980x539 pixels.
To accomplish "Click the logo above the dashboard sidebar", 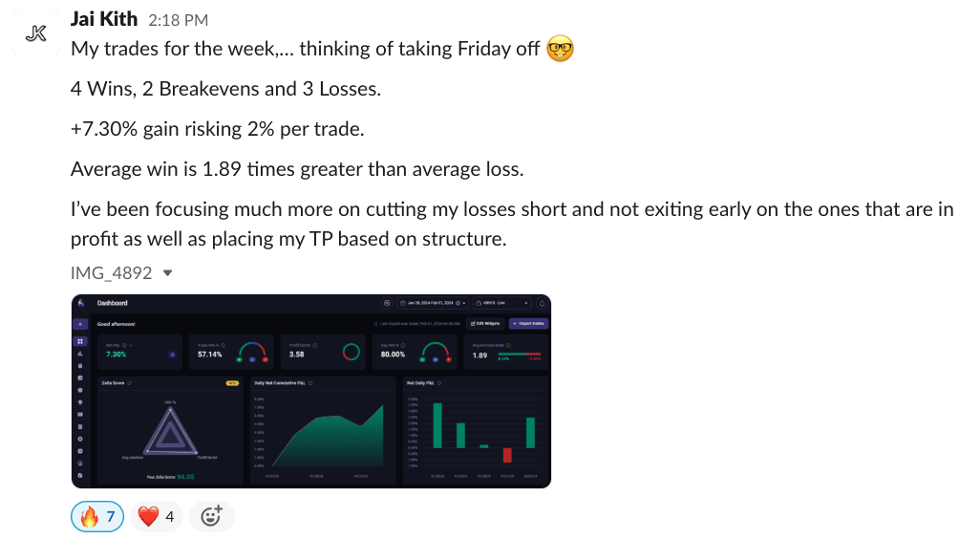I will (80, 304).
